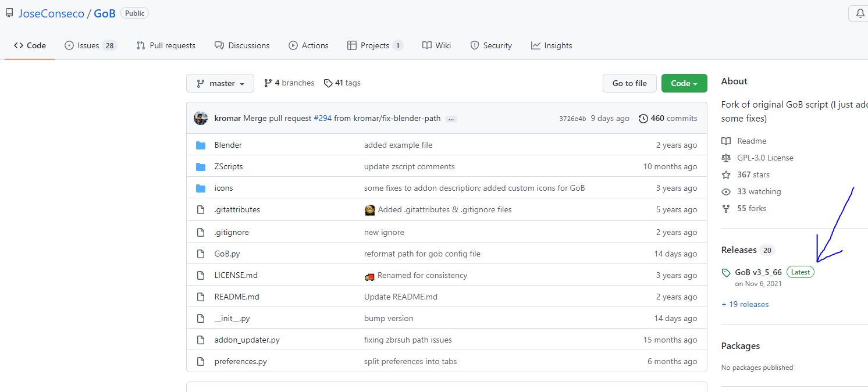Click the Go to file button
Viewport: 868px width, 392px height.
[629, 83]
